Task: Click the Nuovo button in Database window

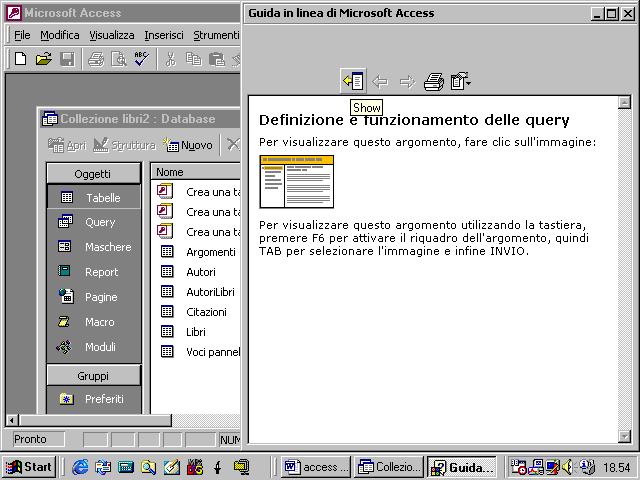Action: click(x=188, y=145)
